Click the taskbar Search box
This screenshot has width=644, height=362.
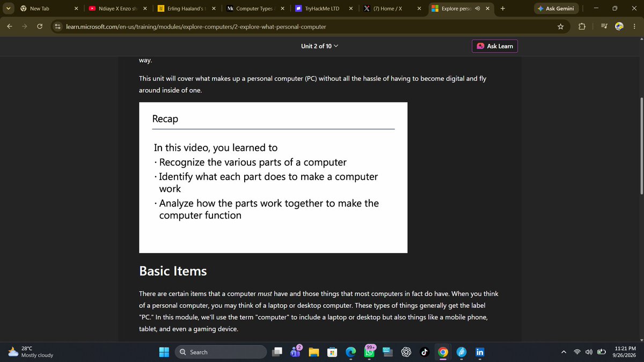pyautogui.click(x=221, y=352)
